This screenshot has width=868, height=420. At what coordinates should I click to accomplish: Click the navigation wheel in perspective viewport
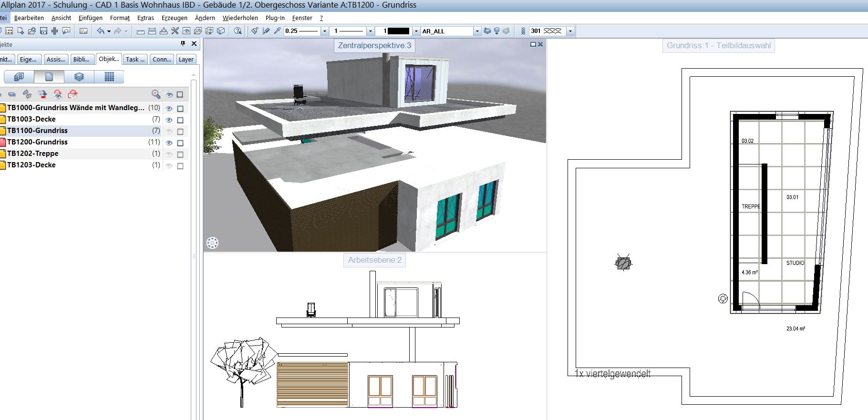click(x=212, y=243)
